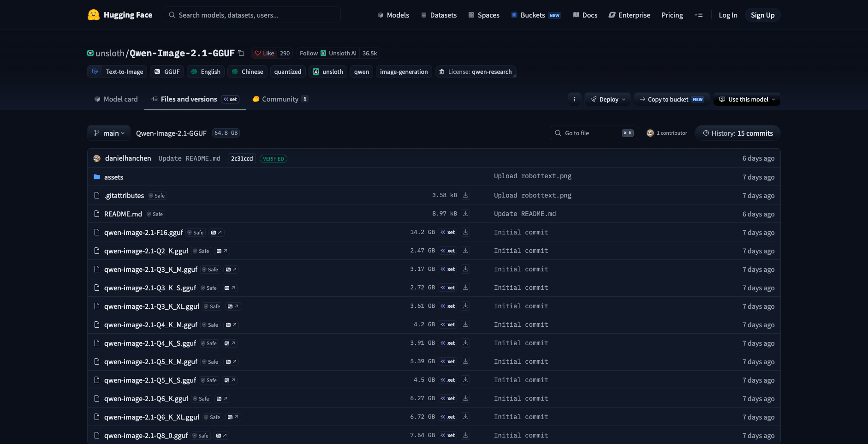Open the Pricing page

672,15
